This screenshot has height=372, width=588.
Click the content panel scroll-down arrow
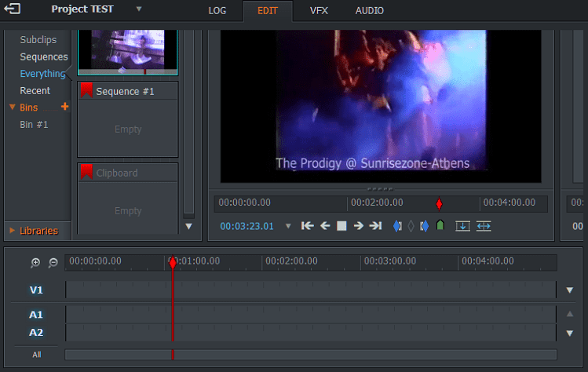point(188,226)
